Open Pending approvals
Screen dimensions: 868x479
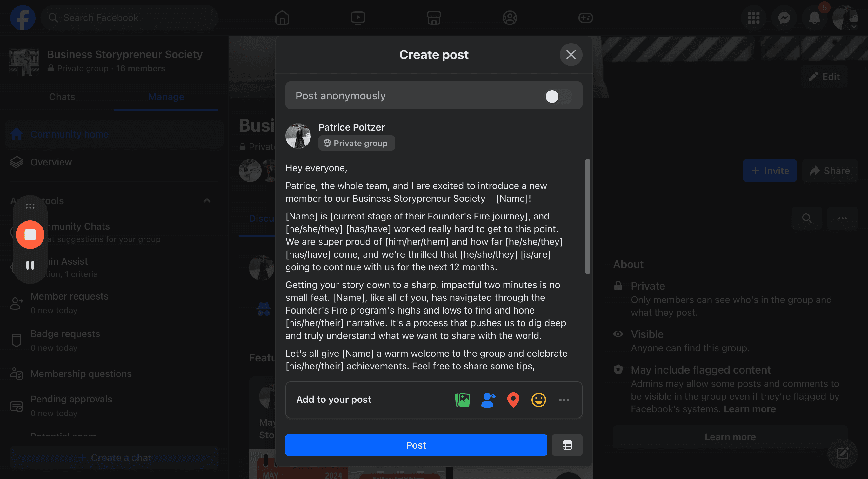tap(114, 406)
